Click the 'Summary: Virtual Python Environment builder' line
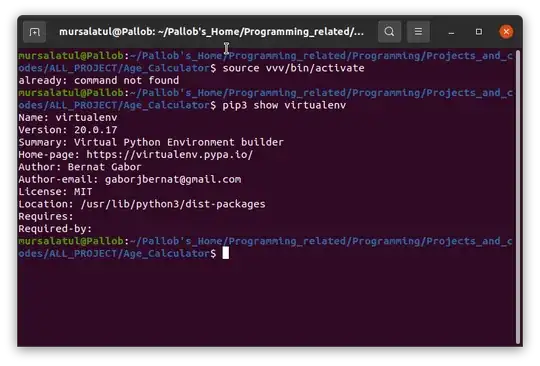The width and height of the screenshot is (540, 366). click(151, 143)
